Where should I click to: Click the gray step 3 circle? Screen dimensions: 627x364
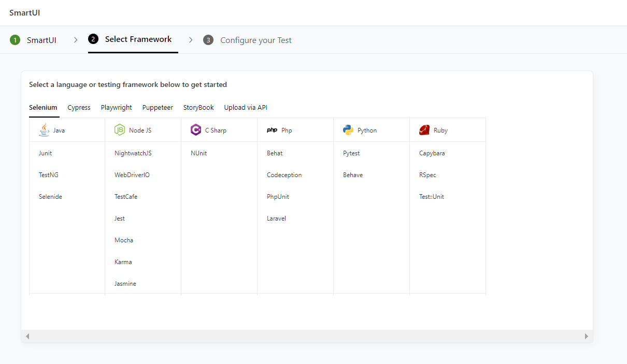coord(208,40)
